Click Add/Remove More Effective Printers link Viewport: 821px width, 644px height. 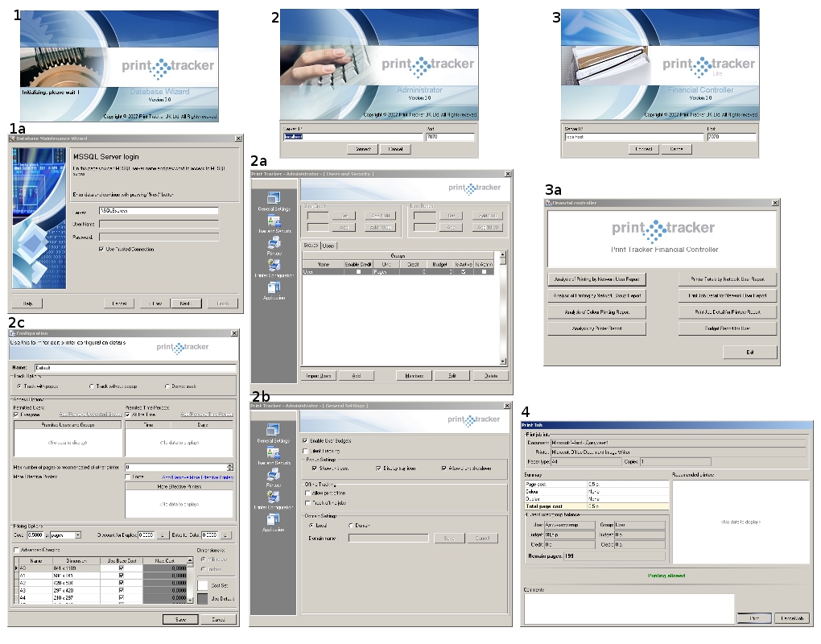pos(198,477)
